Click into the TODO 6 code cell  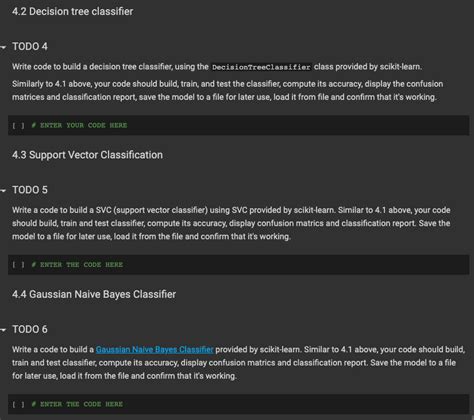click(x=239, y=404)
